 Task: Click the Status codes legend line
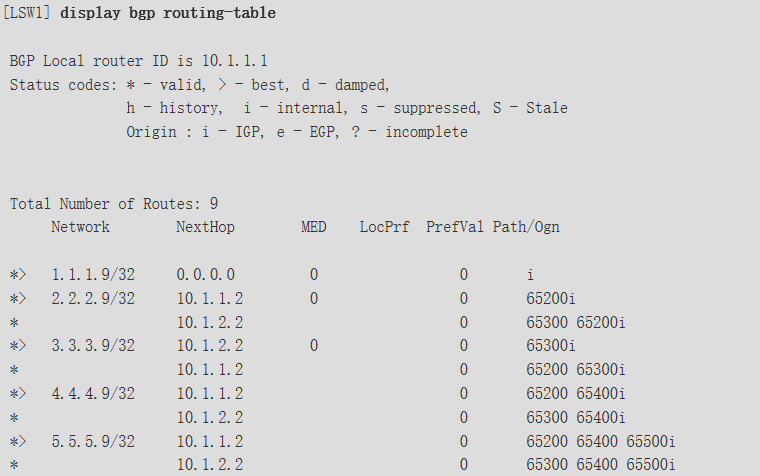click(x=200, y=85)
